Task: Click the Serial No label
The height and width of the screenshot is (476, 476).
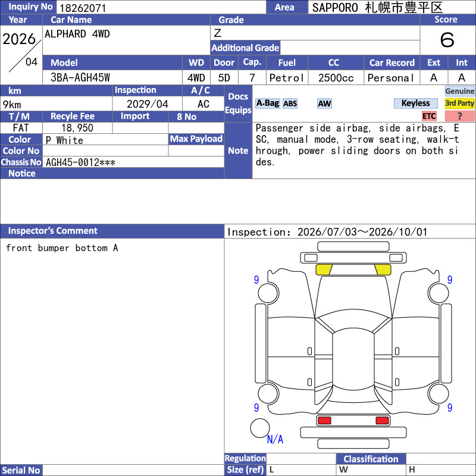Action: click(21, 470)
